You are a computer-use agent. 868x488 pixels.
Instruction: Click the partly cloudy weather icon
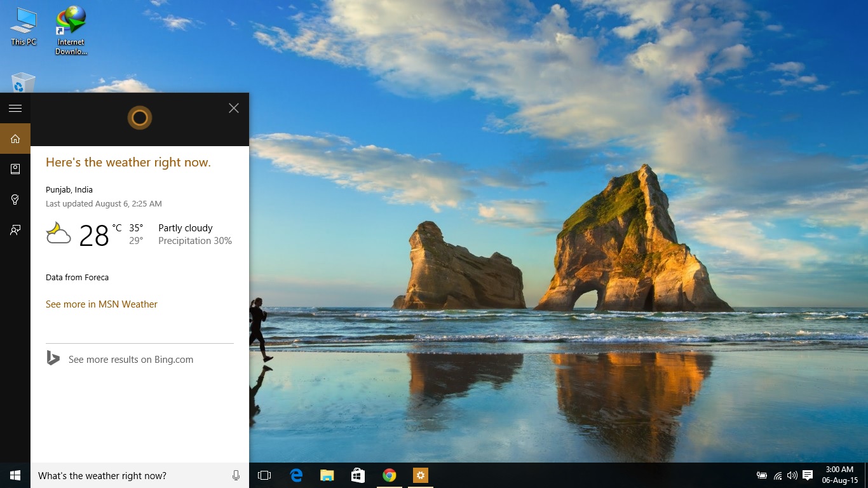pos(58,234)
